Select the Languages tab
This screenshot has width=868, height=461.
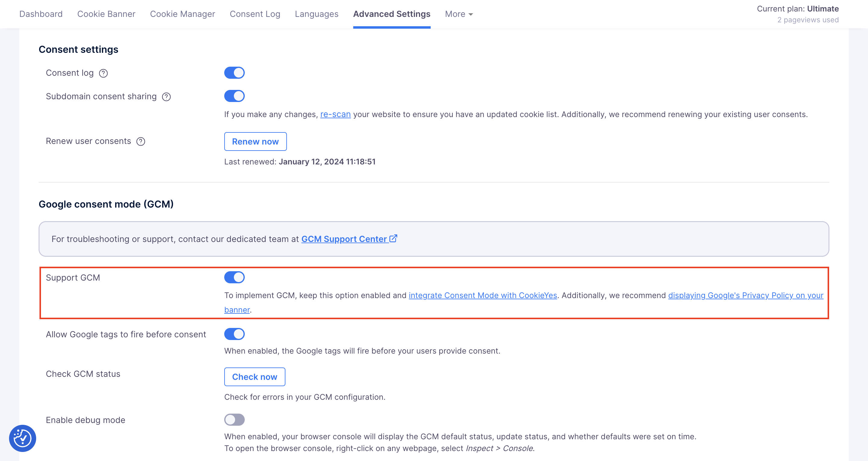[x=316, y=14]
